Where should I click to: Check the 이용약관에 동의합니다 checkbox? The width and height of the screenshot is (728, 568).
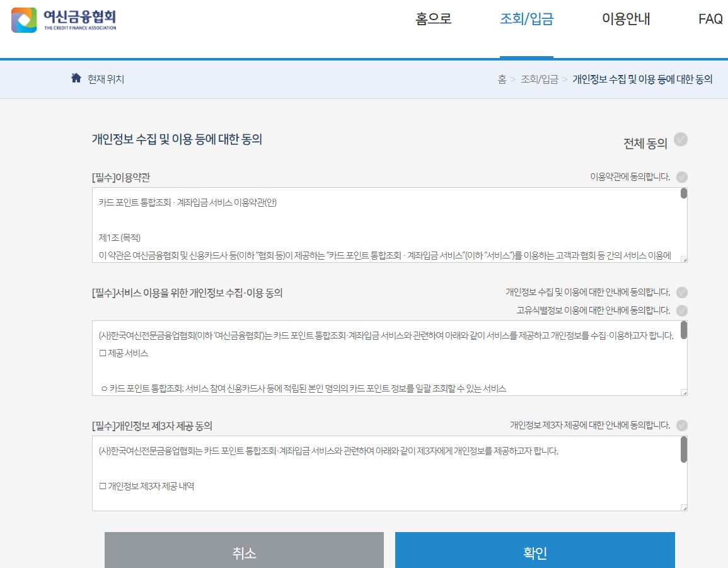point(681,177)
